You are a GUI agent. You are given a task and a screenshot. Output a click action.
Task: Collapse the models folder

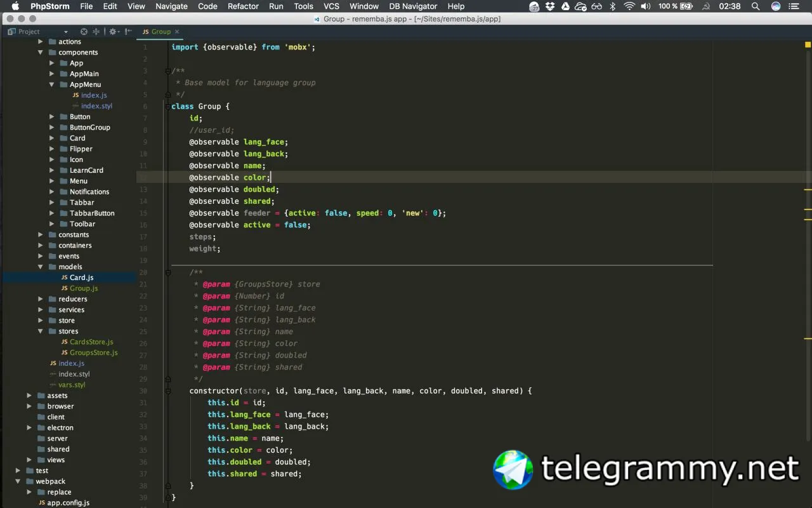[x=41, y=267]
